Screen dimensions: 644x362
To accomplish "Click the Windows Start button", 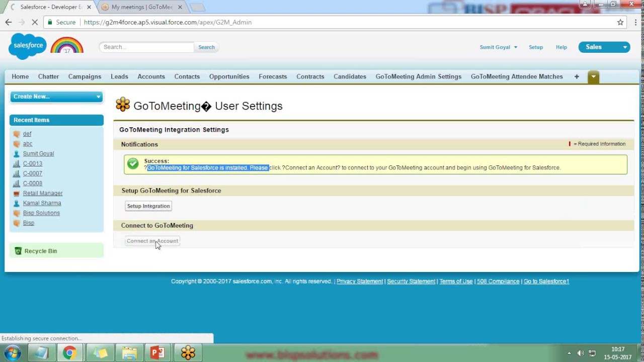I will click(12, 353).
